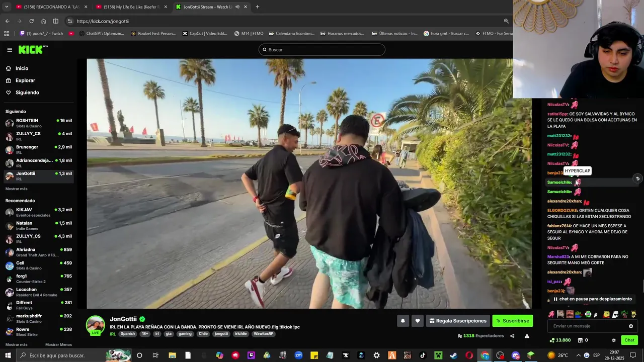Screen dimensions: 644x362
Task: Show hidden system tray icons
Action: (578, 355)
